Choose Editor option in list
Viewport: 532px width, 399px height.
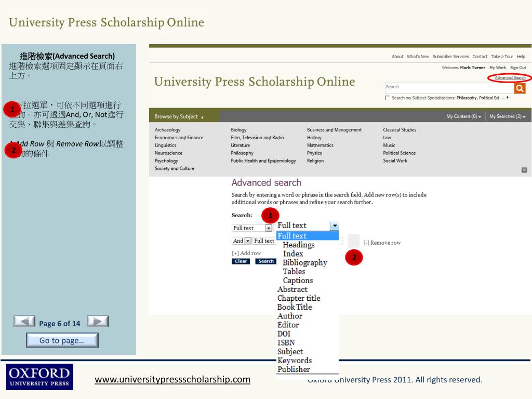pos(288,325)
